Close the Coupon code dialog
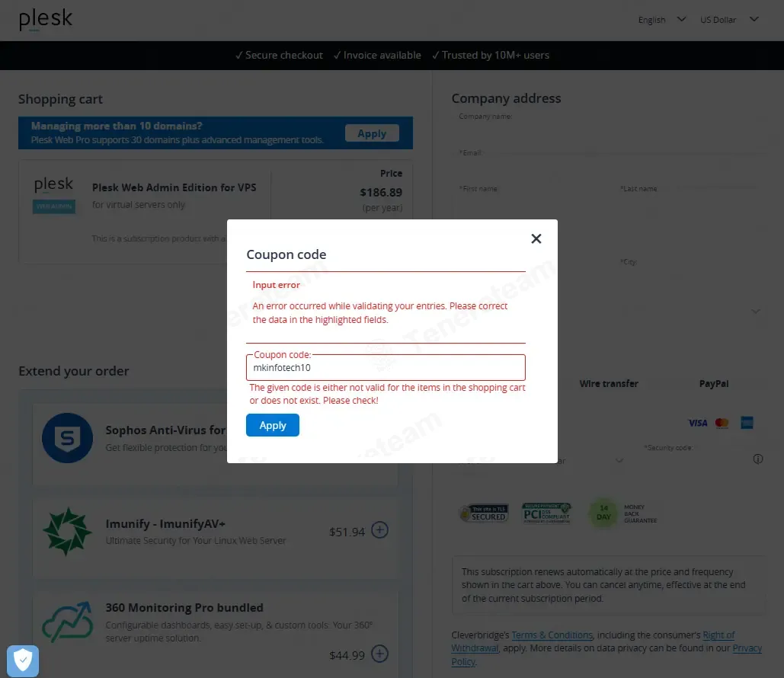 tap(536, 239)
